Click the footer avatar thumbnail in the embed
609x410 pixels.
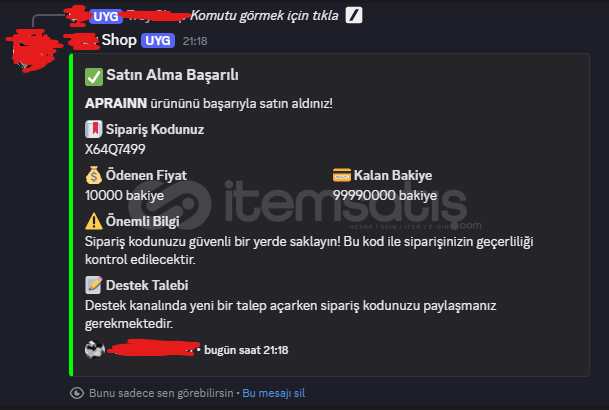(x=95, y=350)
